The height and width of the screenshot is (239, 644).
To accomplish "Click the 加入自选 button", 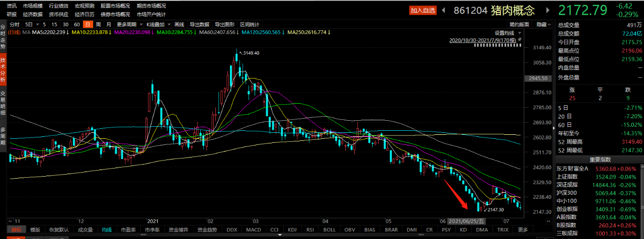I will click(423, 11).
